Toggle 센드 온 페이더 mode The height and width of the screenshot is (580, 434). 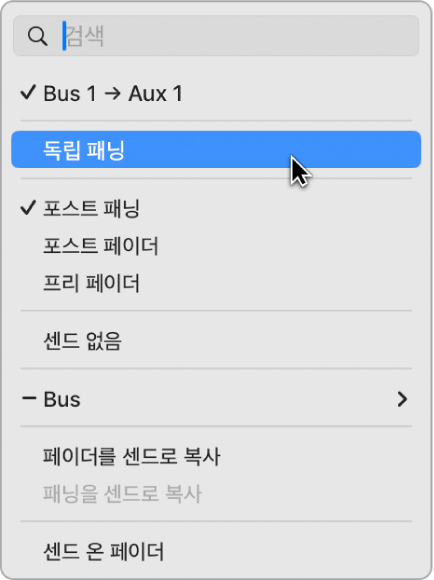(x=216, y=551)
